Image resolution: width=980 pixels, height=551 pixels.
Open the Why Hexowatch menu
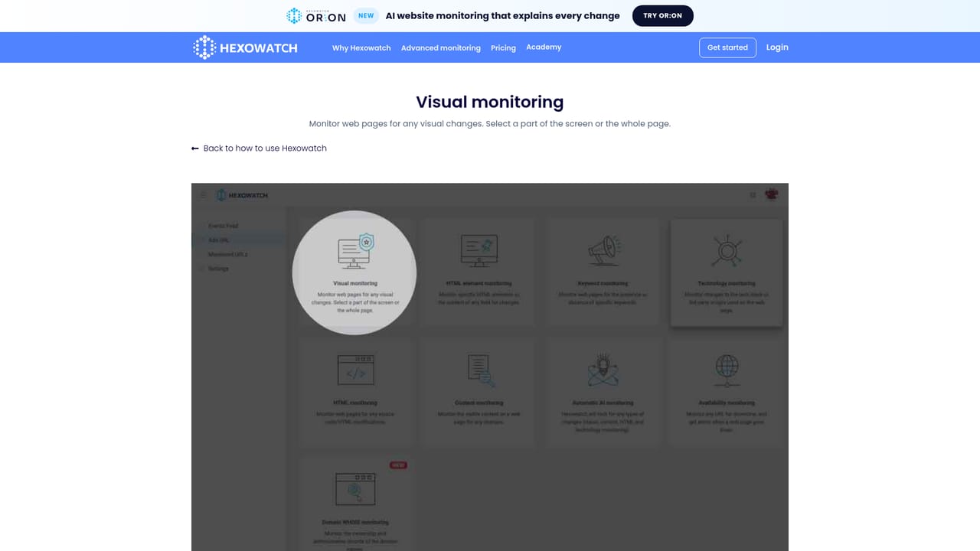click(x=361, y=47)
